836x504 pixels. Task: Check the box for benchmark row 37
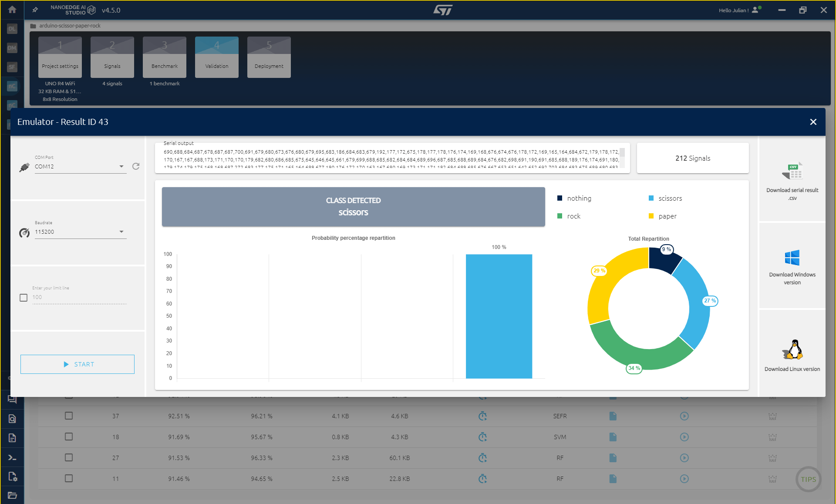pos(69,416)
